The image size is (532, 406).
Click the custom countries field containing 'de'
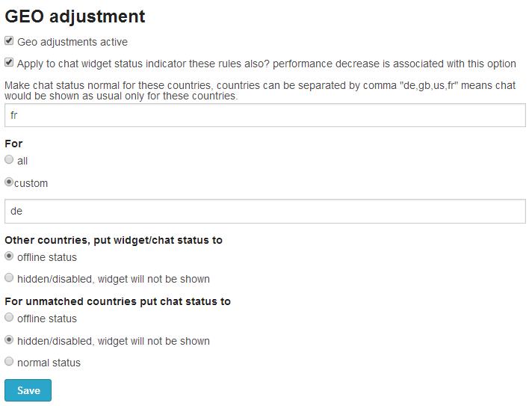[265, 211]
